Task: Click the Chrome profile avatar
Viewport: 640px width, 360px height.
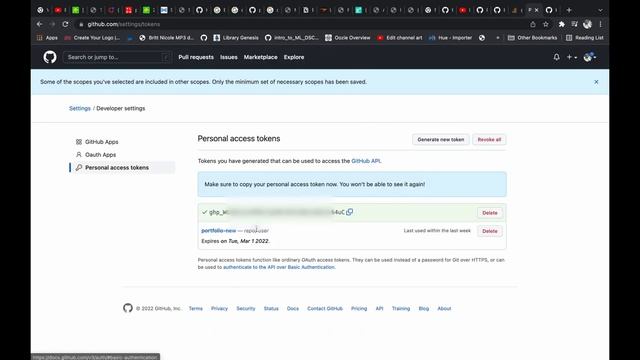Action: point(587,24)
